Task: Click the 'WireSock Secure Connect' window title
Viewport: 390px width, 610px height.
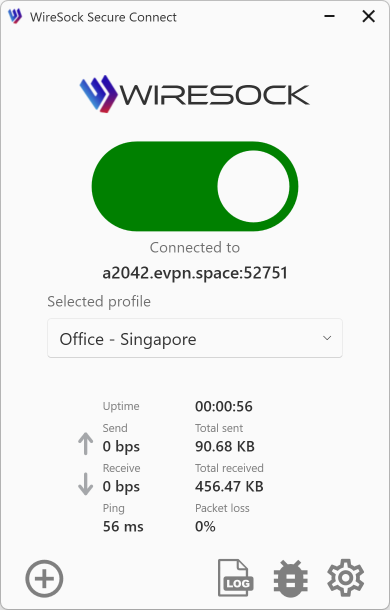Action: tap(103, 17)
